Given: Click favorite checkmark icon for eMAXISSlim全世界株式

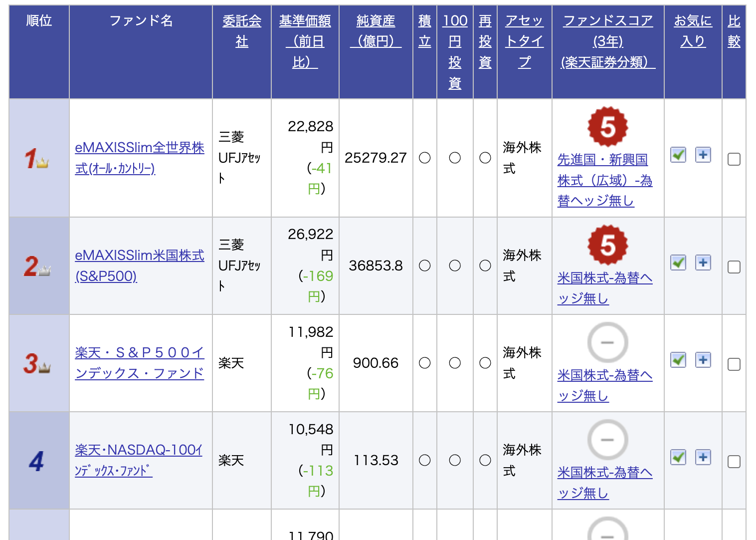Looking at the screenshot, I should click(x=678, y=155).
